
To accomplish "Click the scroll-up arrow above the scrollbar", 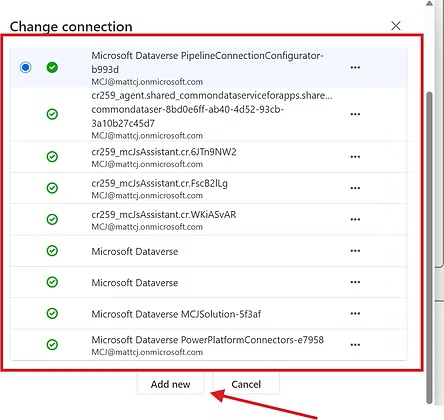I will 430,3.
